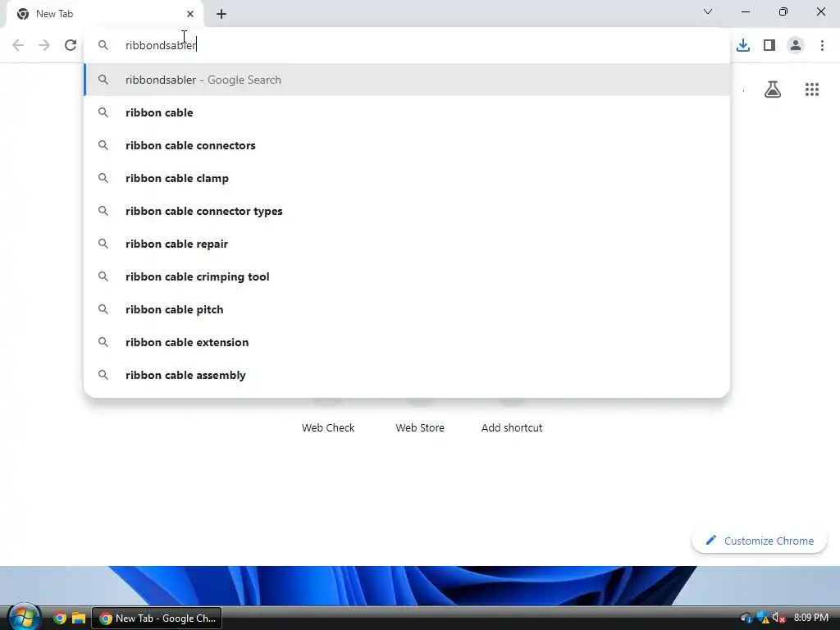This screenshot has height=630, width=840.
Task: Reload the current page
Action: coord(71,45)
